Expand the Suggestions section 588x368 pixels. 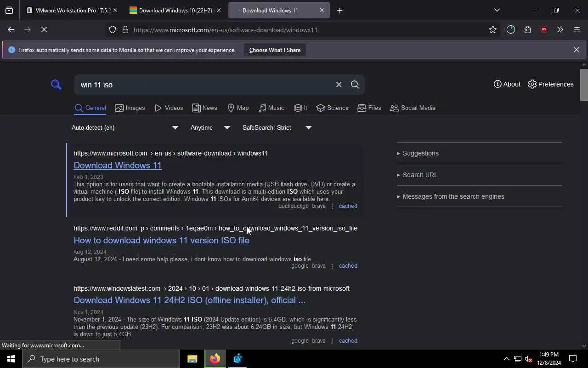click(x=417, y=153)
